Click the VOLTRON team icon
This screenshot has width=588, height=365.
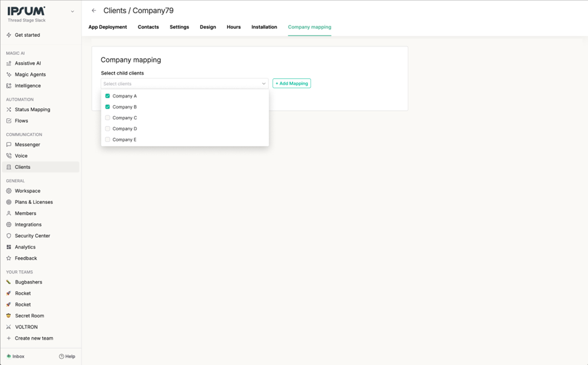[x=8, y=327]
